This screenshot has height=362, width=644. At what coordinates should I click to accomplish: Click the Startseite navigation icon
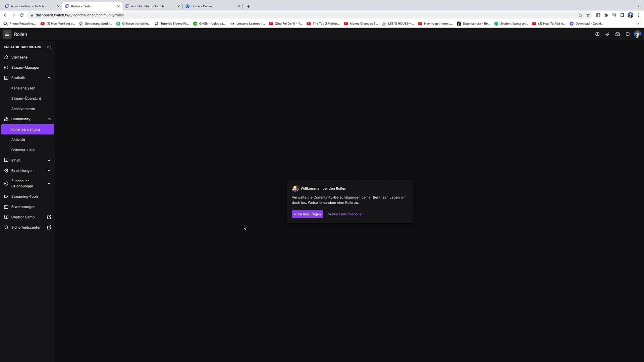click(6, 57)
